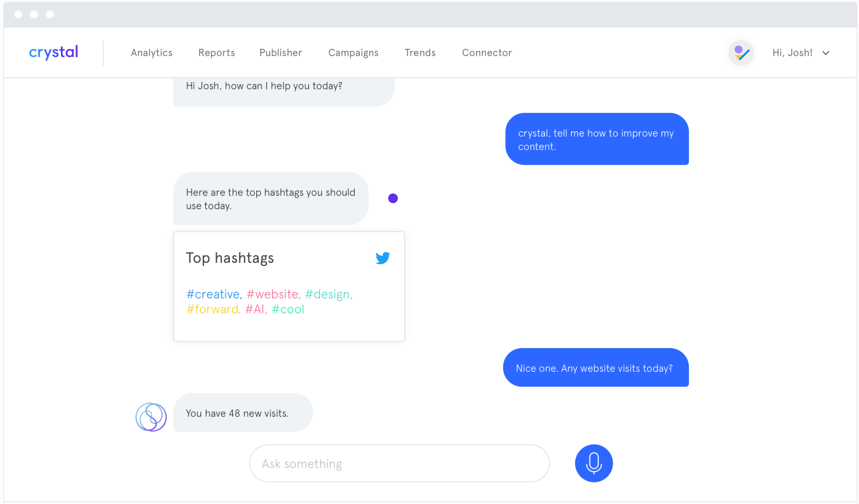This screenshot has width=859, height=504.
Task: Open the Analytics menu
Action: pyautogui.click(x=152, y=52)
